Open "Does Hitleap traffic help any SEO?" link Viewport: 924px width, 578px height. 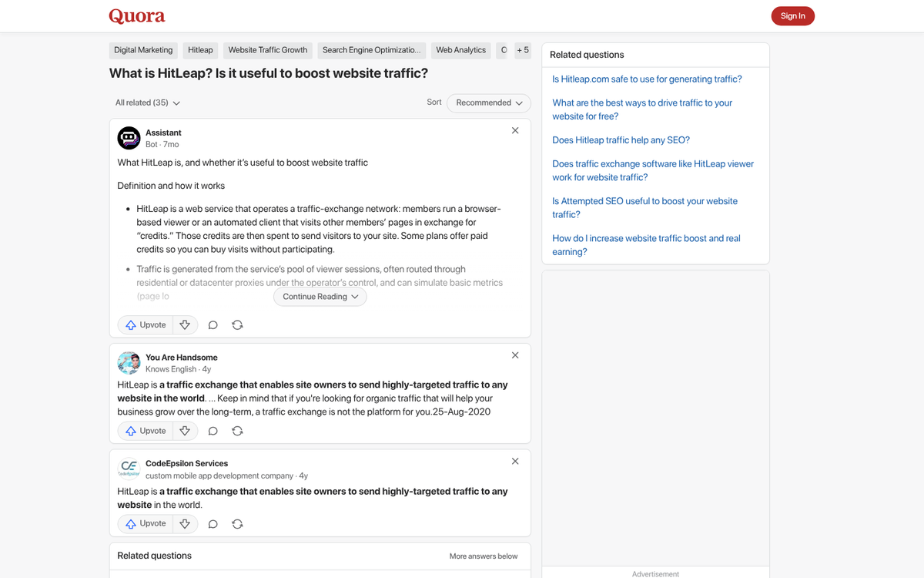tap(621, 139)
